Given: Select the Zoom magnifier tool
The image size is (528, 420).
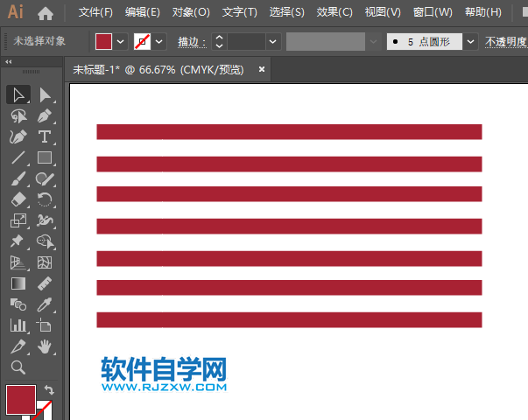Looking at the screenshot, I should 18,367.
